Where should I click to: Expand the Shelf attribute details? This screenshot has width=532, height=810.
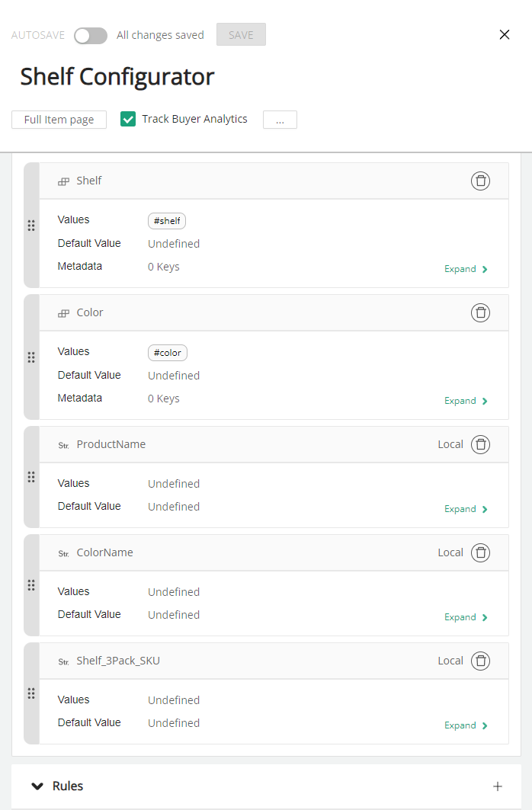[466, 269]
